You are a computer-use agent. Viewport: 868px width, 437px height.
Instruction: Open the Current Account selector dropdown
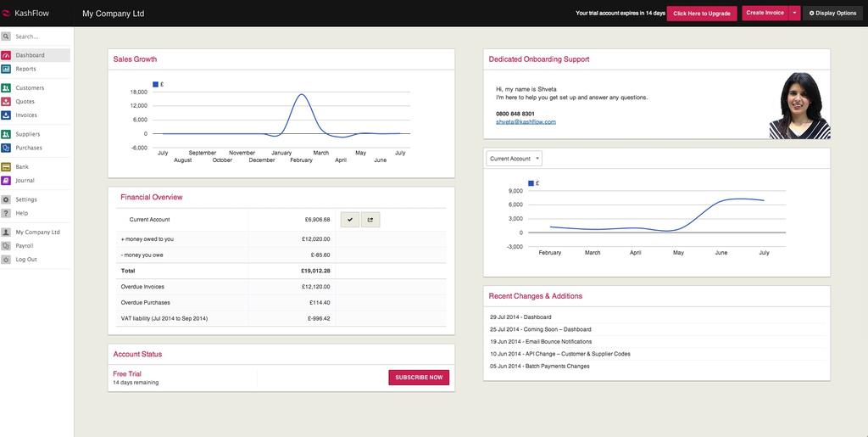click(514, 159)
